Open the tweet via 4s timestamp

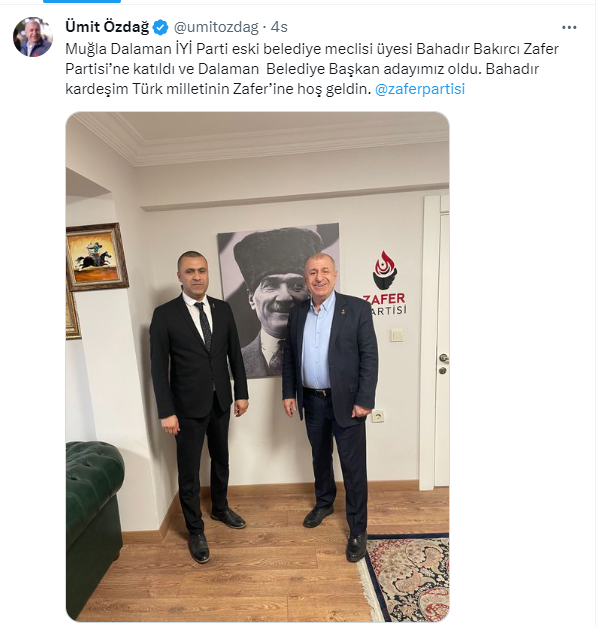[x=279, y=27]
